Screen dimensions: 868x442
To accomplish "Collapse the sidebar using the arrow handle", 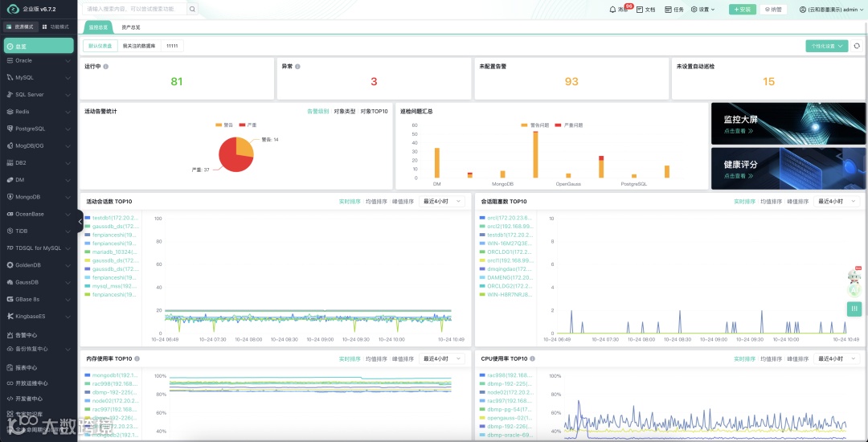I will [80, 221].
